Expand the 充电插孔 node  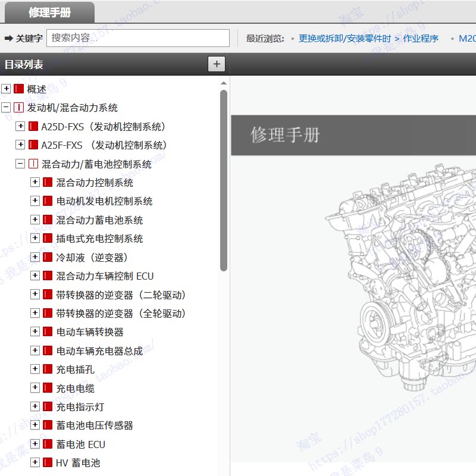(x=35, y=369)
